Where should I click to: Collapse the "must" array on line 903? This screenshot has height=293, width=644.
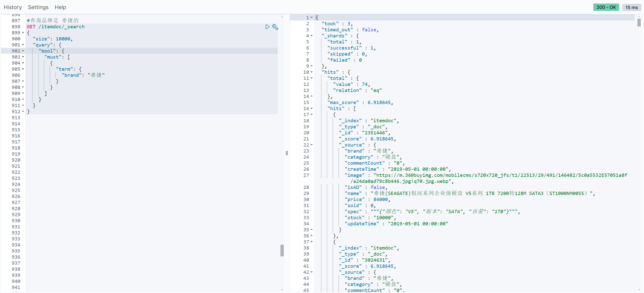click(x=23, y=57)
